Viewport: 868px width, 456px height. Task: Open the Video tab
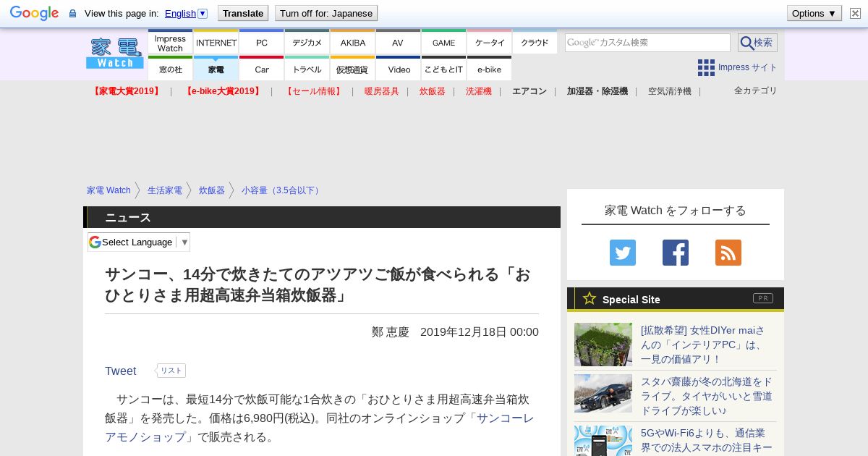point(398,69)
